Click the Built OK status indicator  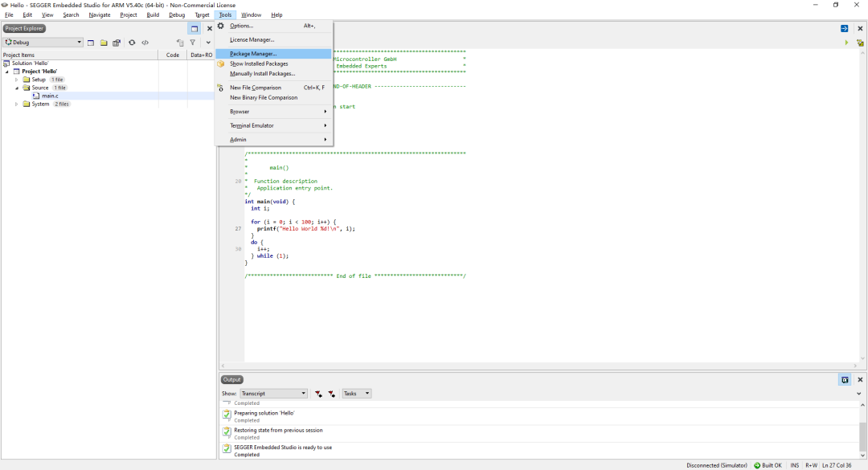point(768,465)
